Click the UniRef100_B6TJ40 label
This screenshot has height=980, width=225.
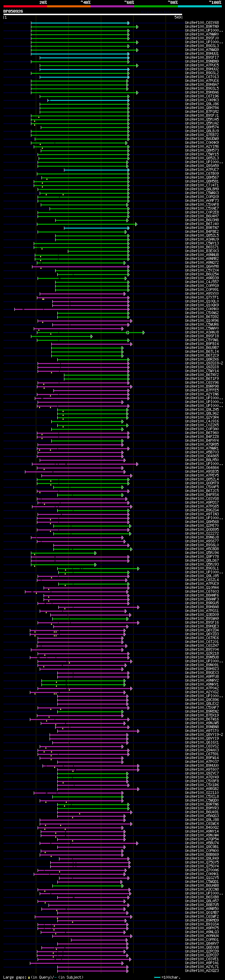click(202, 224)
